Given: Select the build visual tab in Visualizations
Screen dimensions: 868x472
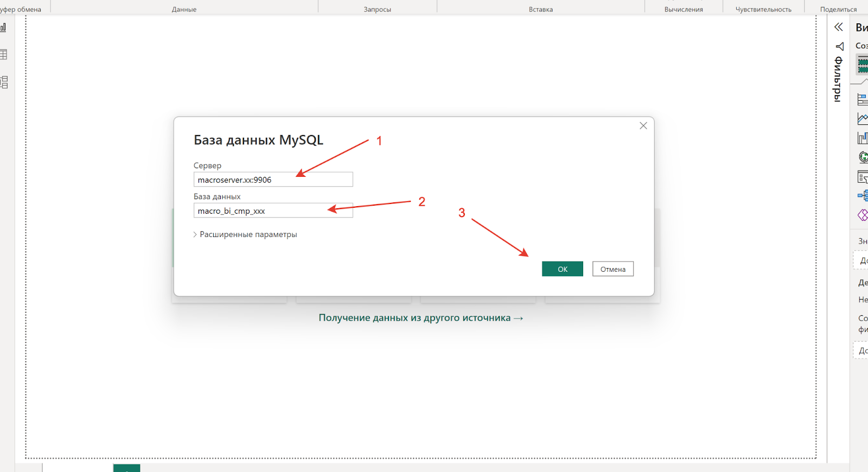Looking at the screenshot, I should pyautogui.click(x=862, y=65).
